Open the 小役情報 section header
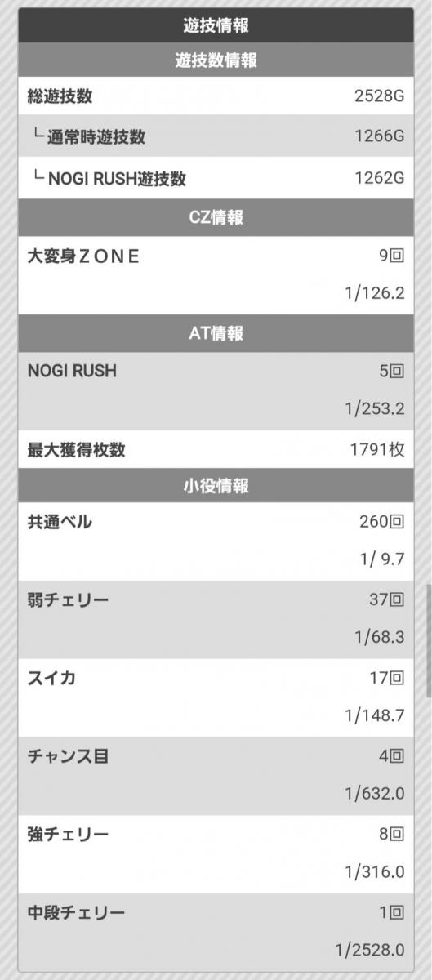 click(216, 486)
